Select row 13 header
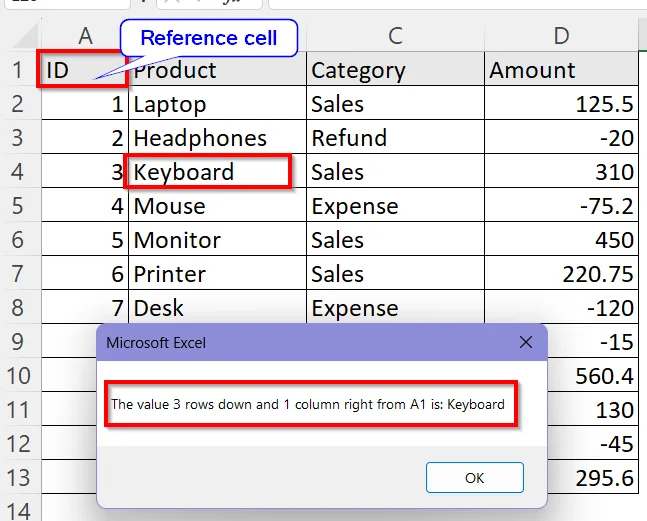The height and width of the screenshot is (521, 647). [19, 478]
